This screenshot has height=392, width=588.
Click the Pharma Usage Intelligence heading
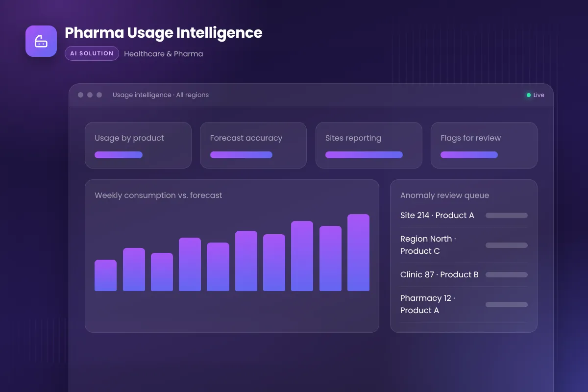click(163, 33)
